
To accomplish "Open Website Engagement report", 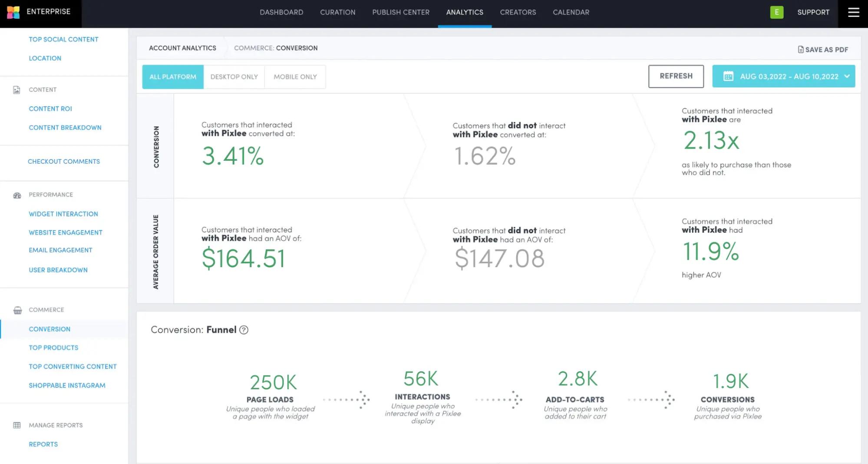I will [66, 232].
